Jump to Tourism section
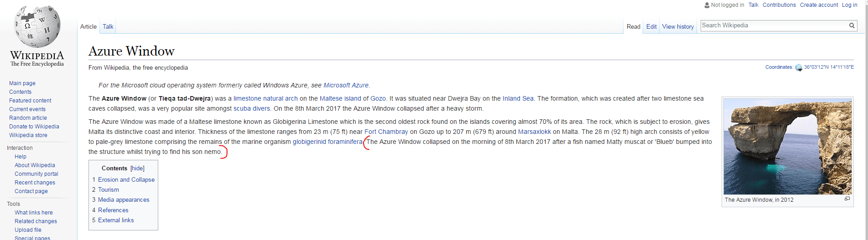The width and height of the screenshot is (868, 240). tap(109, 189)
